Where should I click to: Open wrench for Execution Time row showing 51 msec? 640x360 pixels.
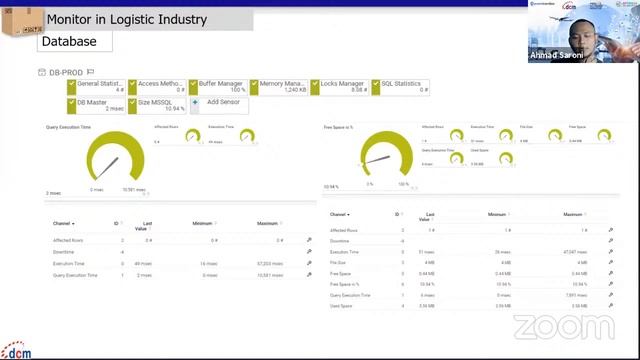pyautogui.click(x=611, y=251)
